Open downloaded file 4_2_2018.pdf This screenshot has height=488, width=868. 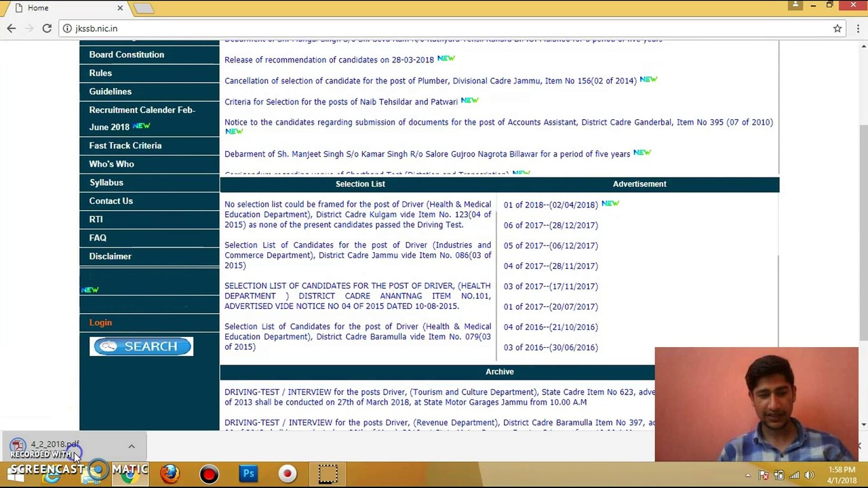coord(54,445)
